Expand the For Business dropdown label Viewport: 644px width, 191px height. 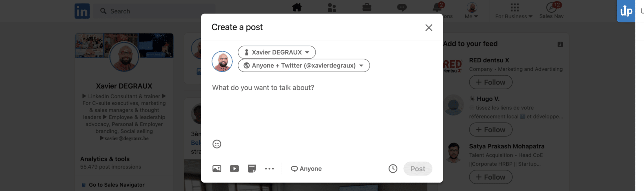click(x=514, y=16)
